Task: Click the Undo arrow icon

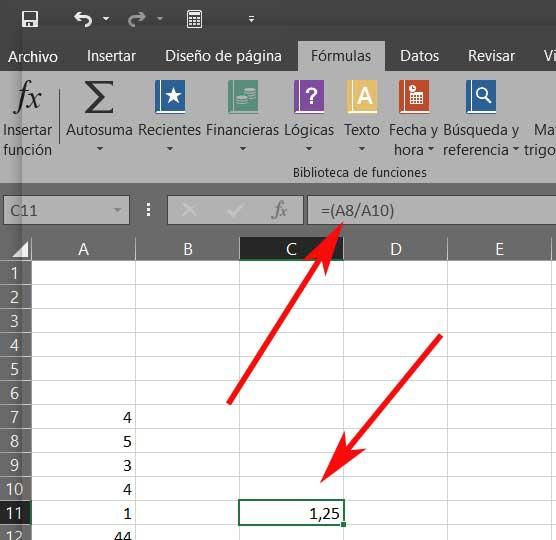Action: (x=83, y=19)
